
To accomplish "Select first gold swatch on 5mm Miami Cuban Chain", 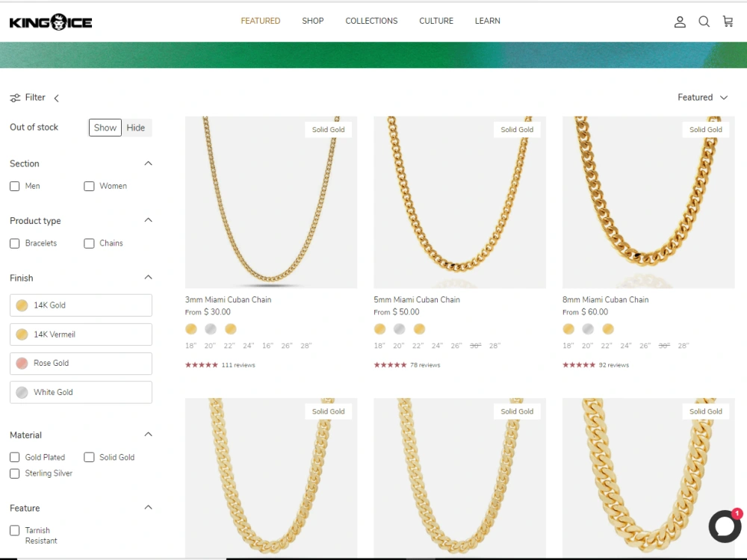I will coord(379,329).
